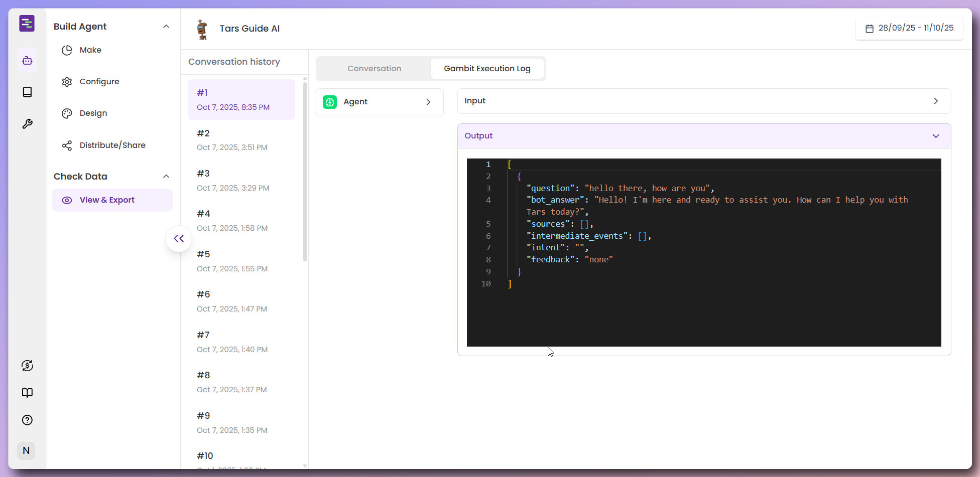Click the "feedback": "none" line
This screenshot has width=980, height=477.
(569, 259)
